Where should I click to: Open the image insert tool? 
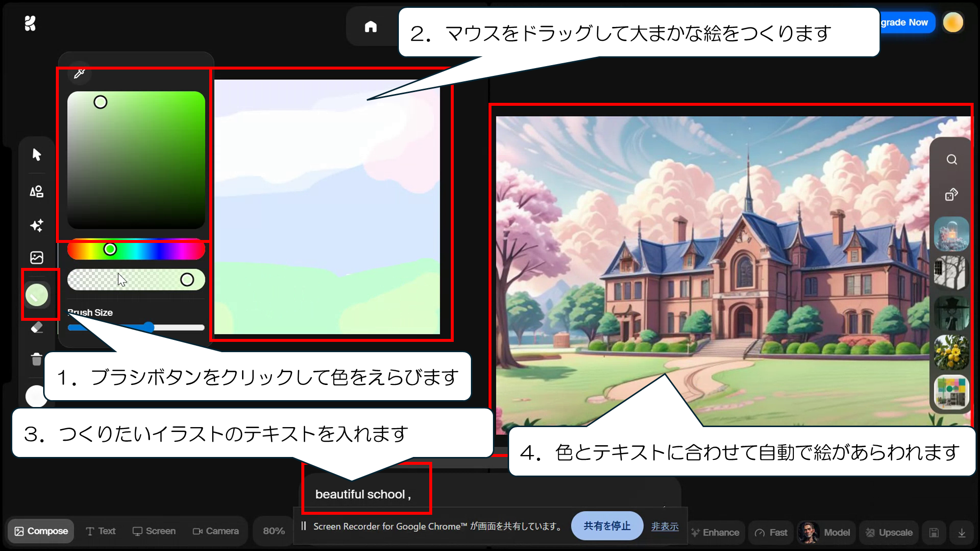point(37,258)
